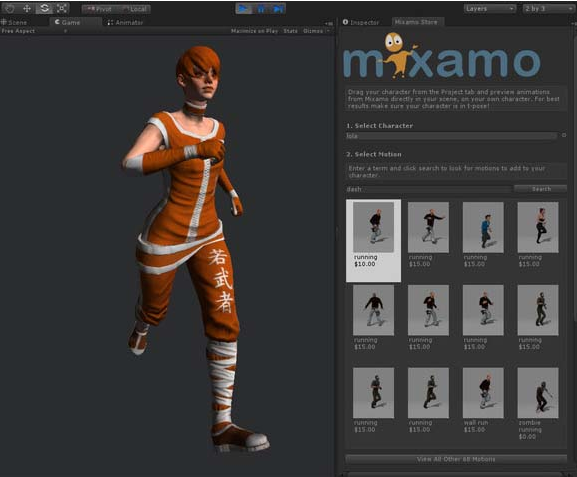Click the Select Character field showing lola

pos(451,136)
